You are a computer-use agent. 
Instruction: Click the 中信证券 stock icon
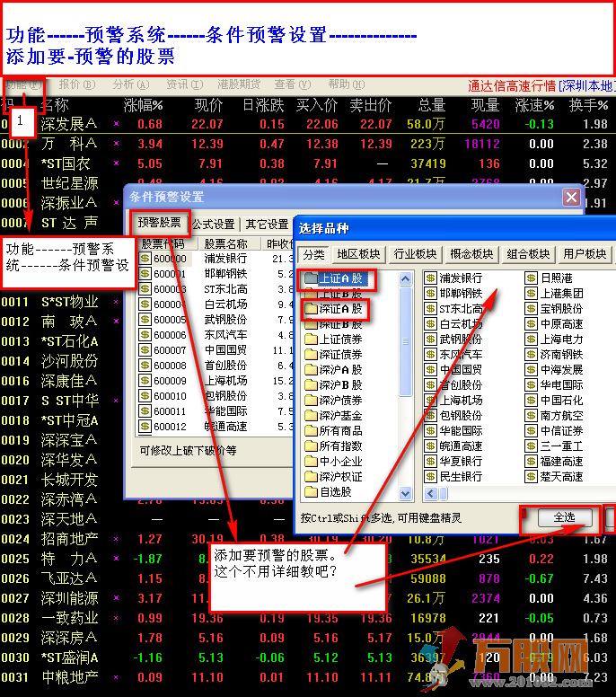(x=531, y=431)
